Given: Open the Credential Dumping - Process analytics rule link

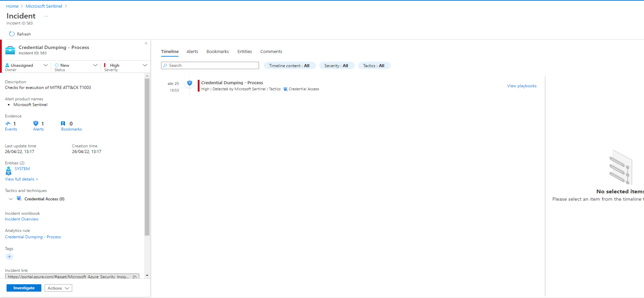Looking at the screenshot, I should 33,237.
